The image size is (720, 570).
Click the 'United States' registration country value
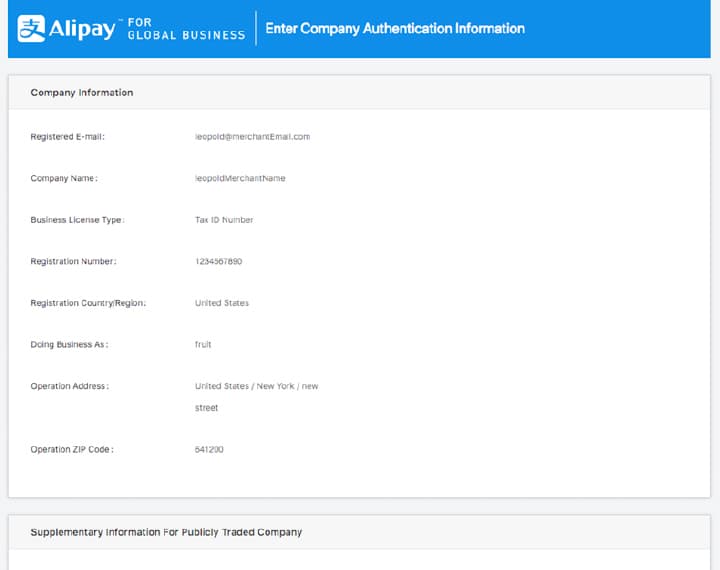(222, 303)
